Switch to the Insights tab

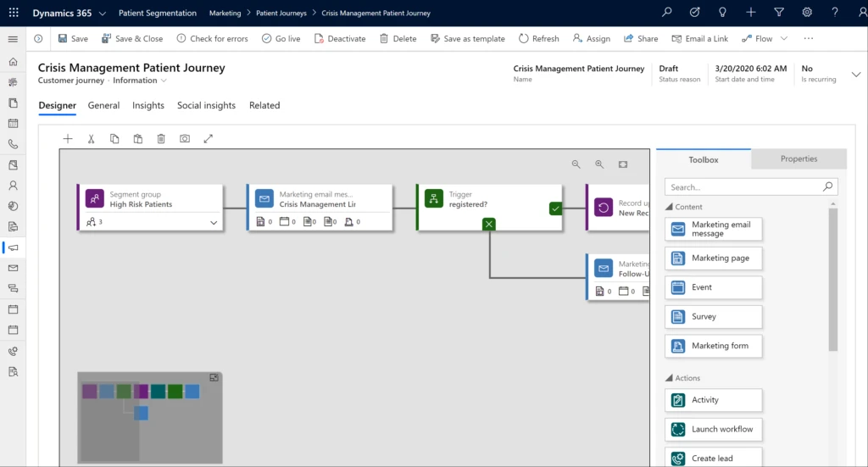tap(148, 106)
